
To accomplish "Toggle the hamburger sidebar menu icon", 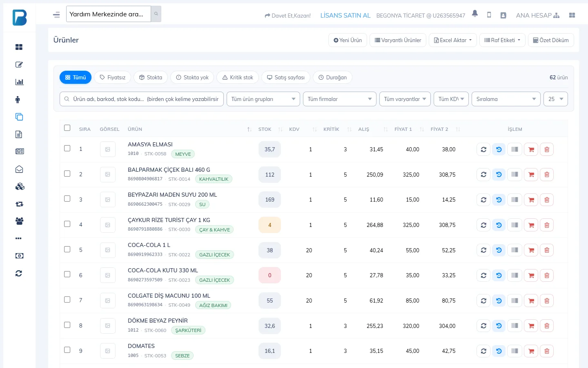I will pos(56,15).
